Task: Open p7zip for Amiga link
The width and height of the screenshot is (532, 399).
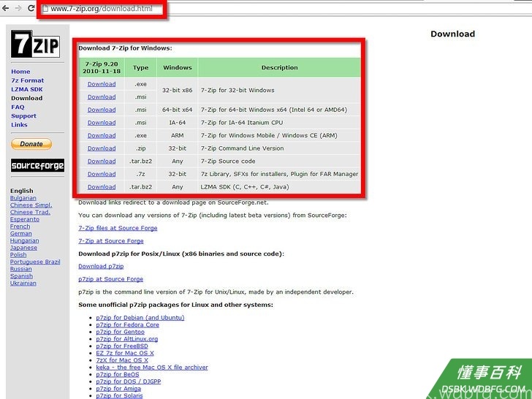Action: (x=118, y=389)
